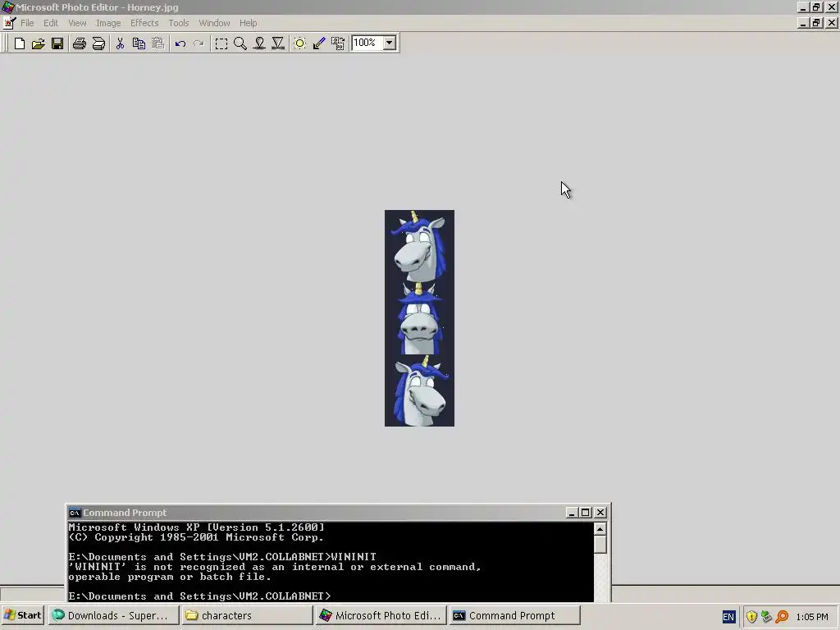Click inside the 100% zoom field
Screen dimensions: 840x630
[367, 43]
